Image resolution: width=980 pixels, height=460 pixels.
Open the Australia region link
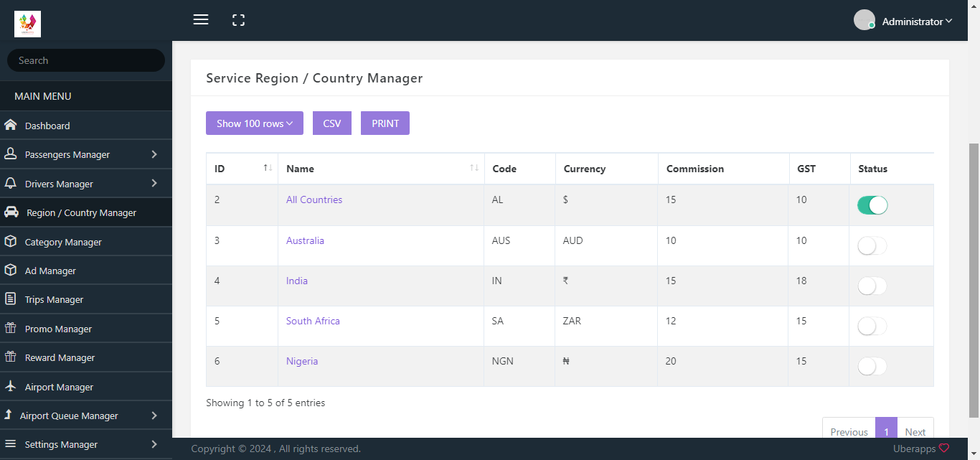(x=305, y=240)
